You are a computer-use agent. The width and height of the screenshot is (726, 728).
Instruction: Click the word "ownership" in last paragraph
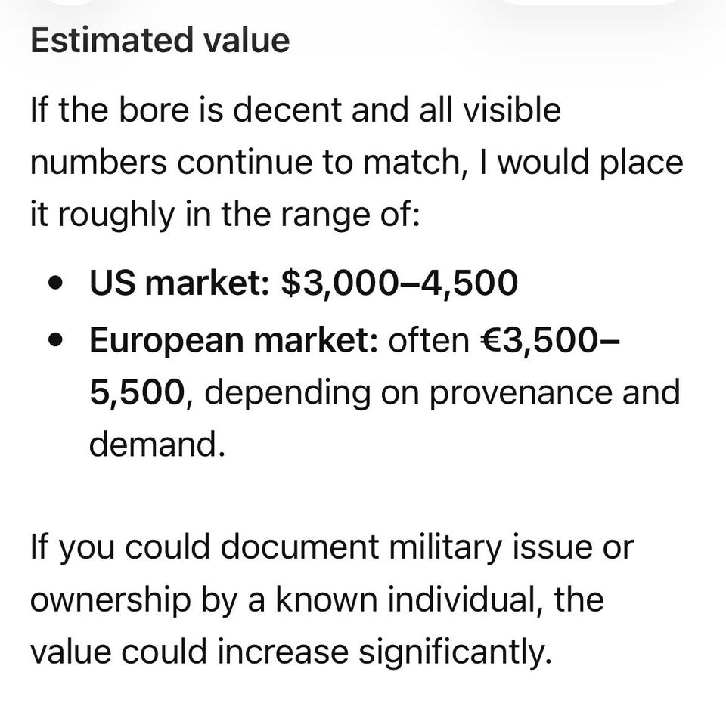click(110, 599)
